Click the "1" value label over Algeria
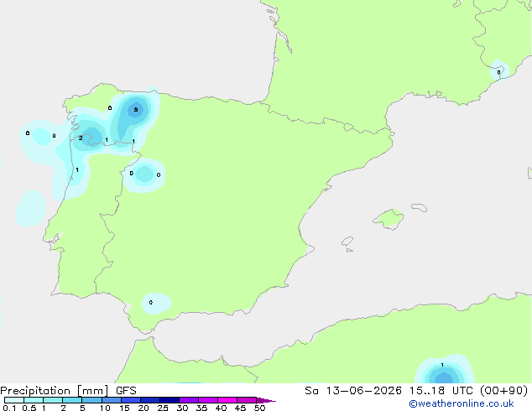The image size is (532, 411). pyautogui.click(x=442, y=365)
